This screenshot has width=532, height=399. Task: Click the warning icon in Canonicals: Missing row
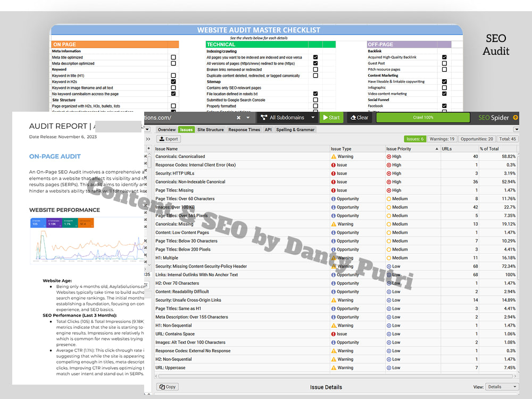[334, 224]
